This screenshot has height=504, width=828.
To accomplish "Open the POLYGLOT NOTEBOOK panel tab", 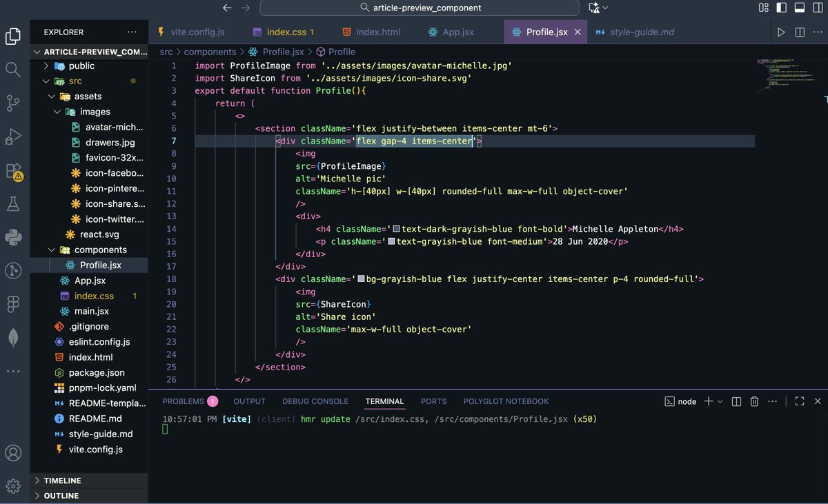I will (x=506, y=401).
